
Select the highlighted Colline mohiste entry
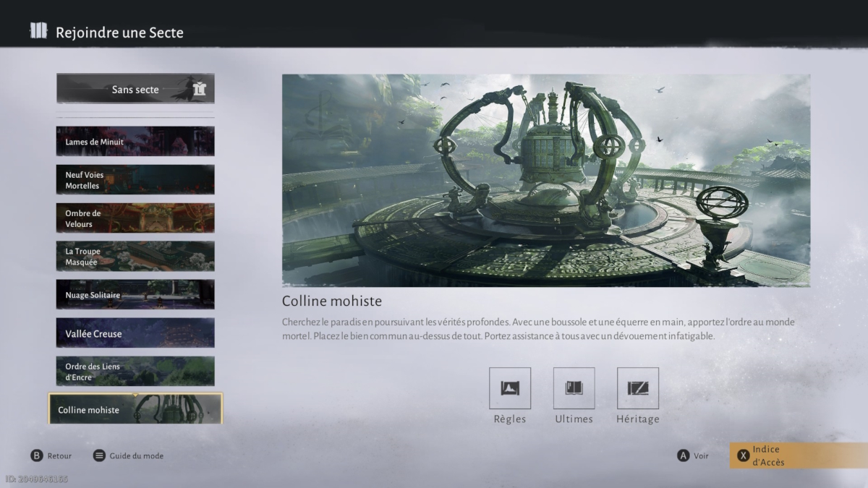click(x=135, y=409)
